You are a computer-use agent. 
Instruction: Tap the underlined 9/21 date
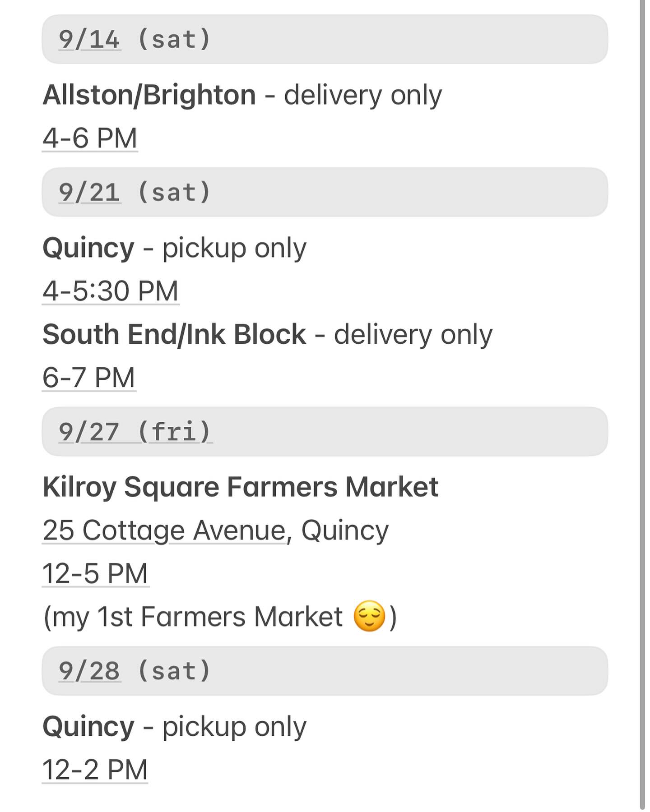point(89,193)
